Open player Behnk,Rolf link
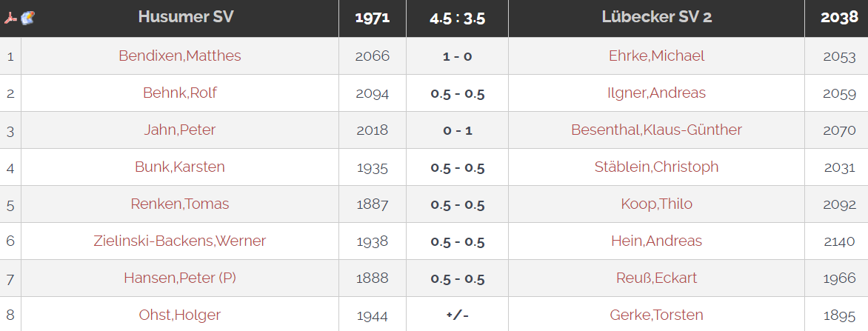The width and height of the screenshot is (868, 331). [180, 93]
